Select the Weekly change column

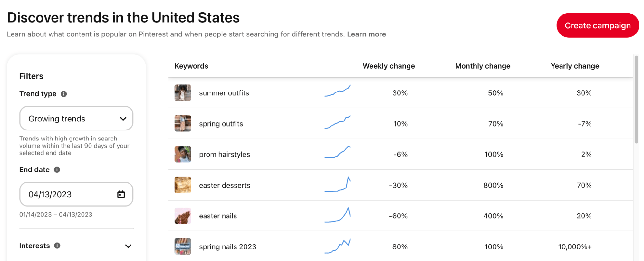[389, 66]
